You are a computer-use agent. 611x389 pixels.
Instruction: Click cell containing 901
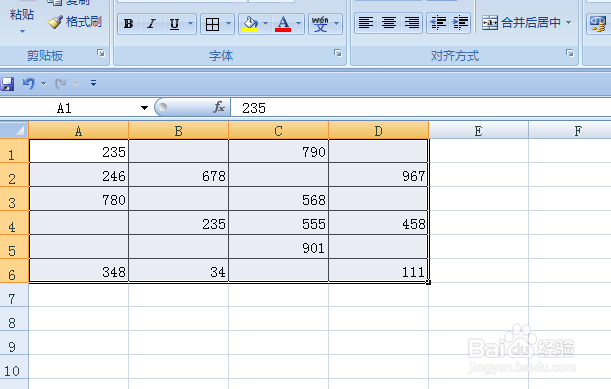pos(278,247)
